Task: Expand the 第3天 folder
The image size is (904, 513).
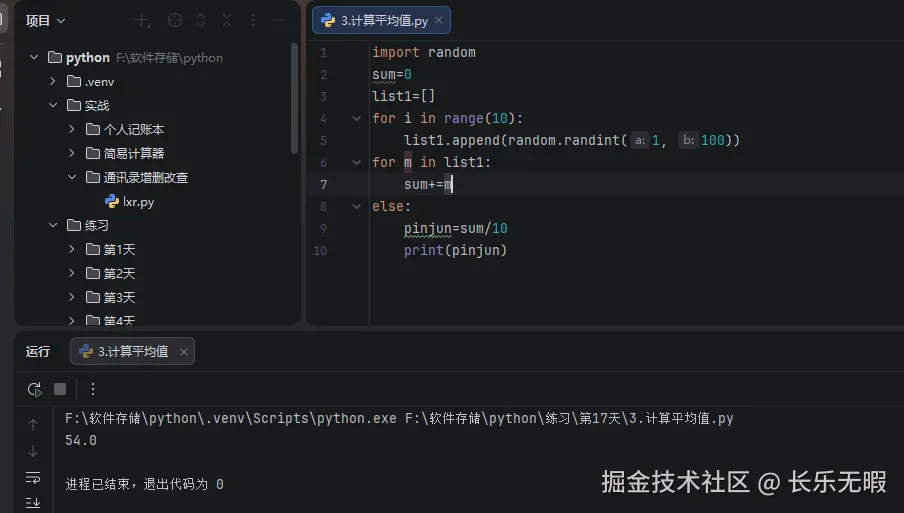Action: tap(71, 297)
